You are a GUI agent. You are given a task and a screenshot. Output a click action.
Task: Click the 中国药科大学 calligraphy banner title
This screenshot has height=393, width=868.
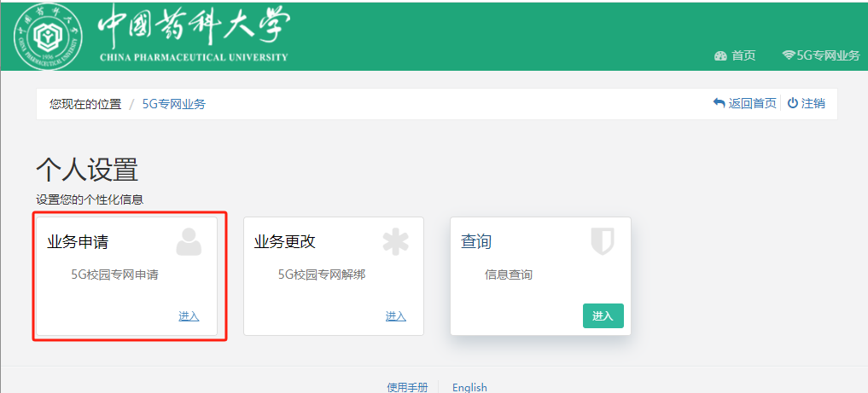point(194,30)
